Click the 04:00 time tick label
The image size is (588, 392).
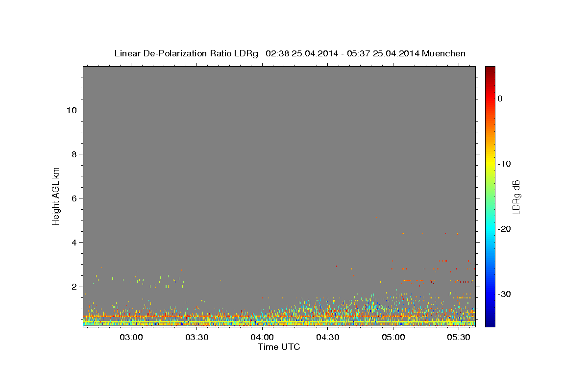(262, 338)
